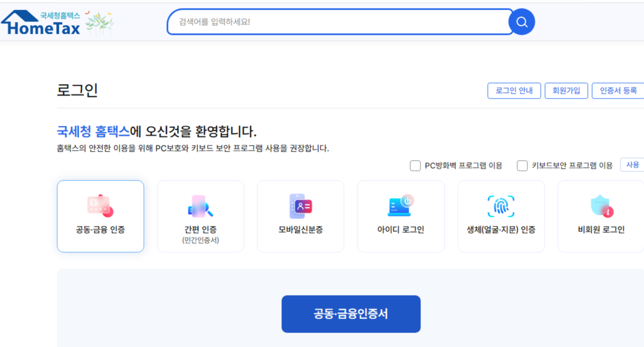This screenshot has height=347, width=644.
Task: Open the 로그인 안내 guide
Action: click(x=514, y=90)
